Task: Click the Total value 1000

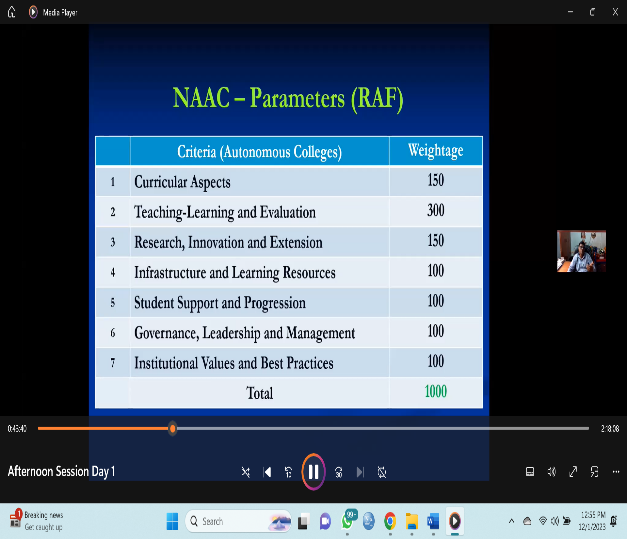Action: pyautogui.click(x=435, y=391)
